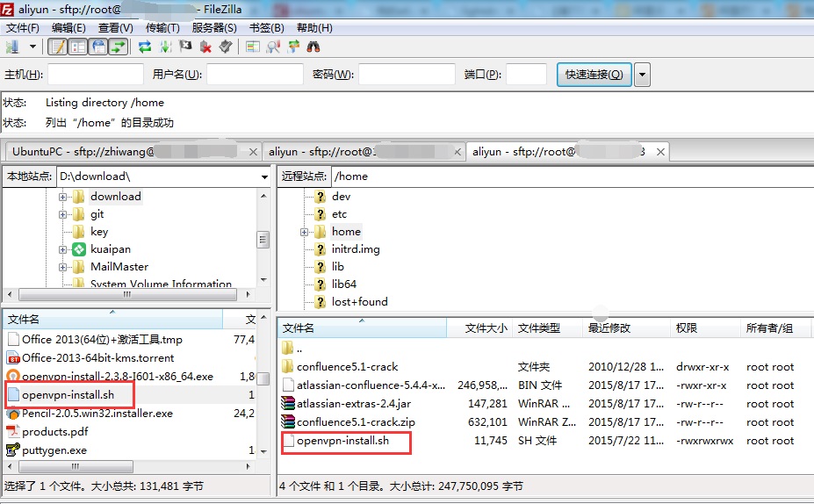
Task: Click the process queue icon
Action: (x=165, y=47)
